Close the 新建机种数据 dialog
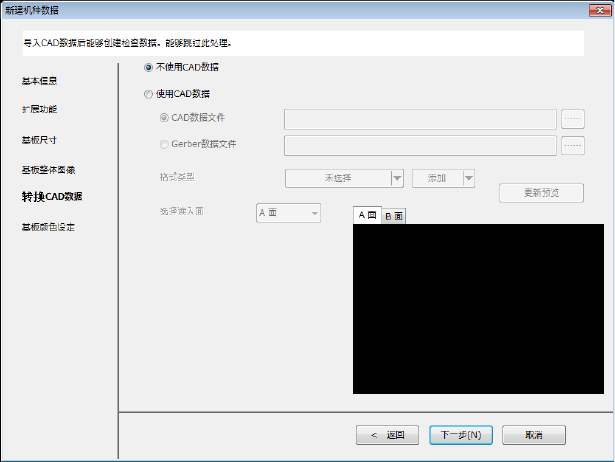 point(600,11)
